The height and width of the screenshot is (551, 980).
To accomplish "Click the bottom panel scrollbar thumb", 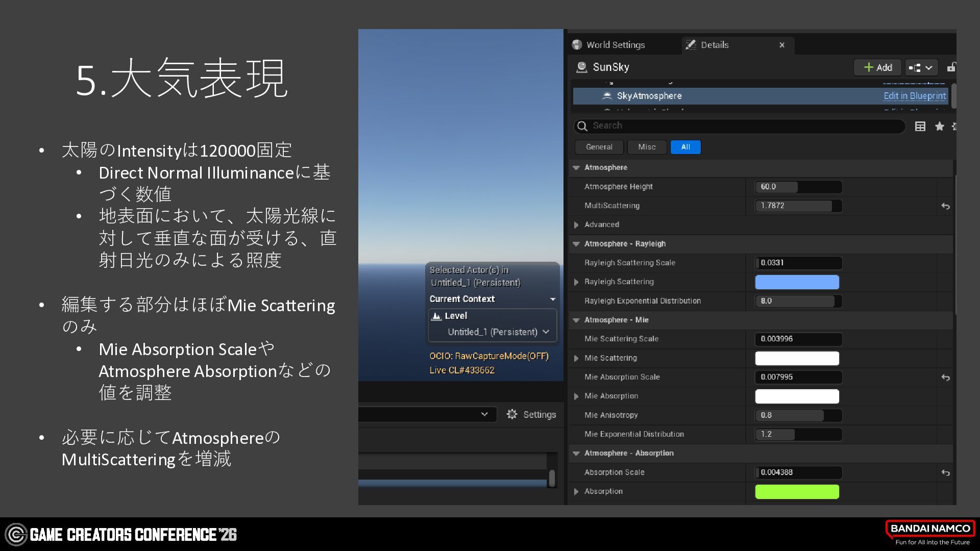I will tap(552, 479).
